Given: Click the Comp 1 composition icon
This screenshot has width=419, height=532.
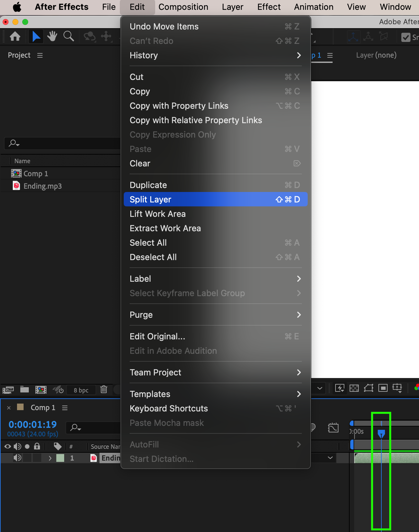Looking at the screenshot, I should [x=16, y=173].
